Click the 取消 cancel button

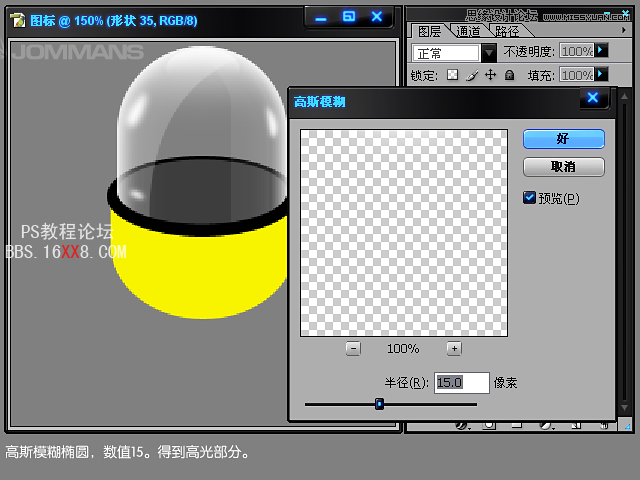tap(563, 167)
